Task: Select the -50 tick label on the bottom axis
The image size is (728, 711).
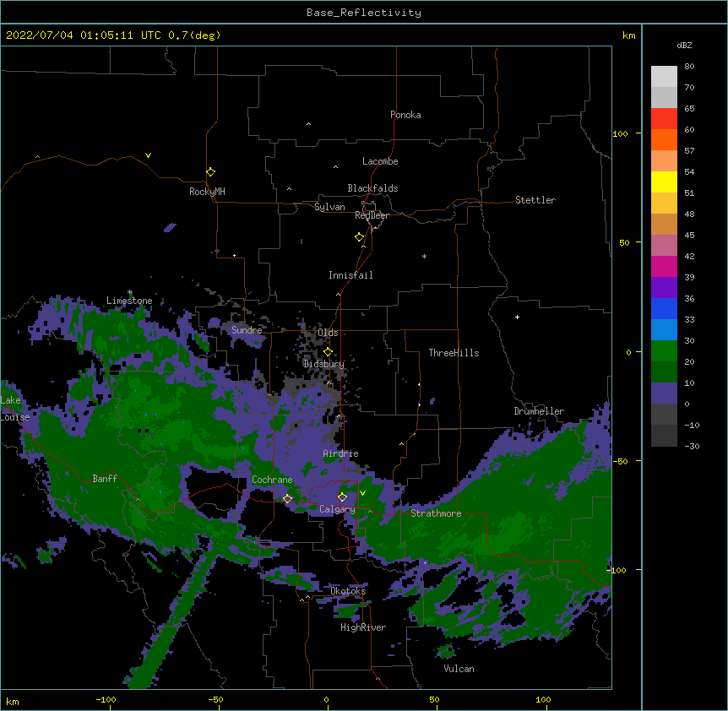Action: pyautogui.click(x=215, y=699)
